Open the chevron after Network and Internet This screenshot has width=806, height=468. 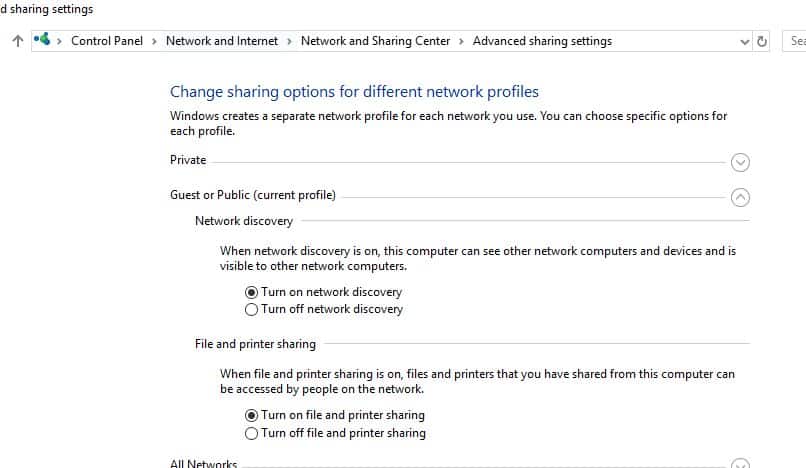(x=289, y=41)
